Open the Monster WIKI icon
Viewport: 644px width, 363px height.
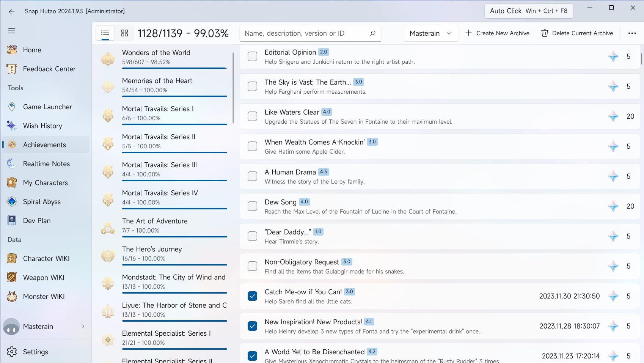[12, 296]
